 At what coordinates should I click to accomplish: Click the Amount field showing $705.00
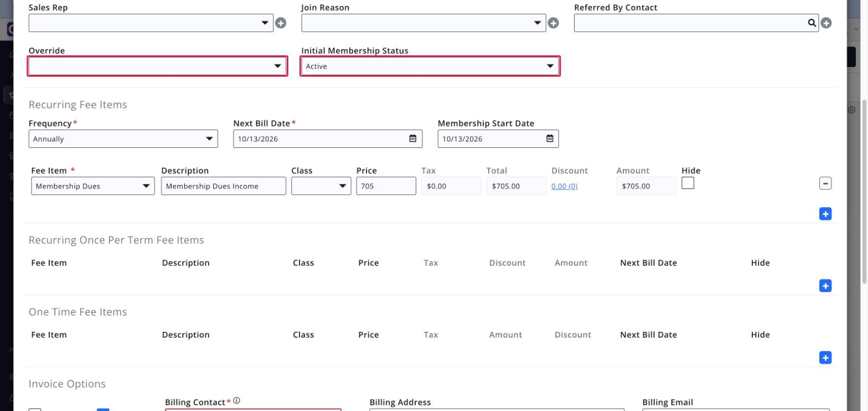(646, 186)
